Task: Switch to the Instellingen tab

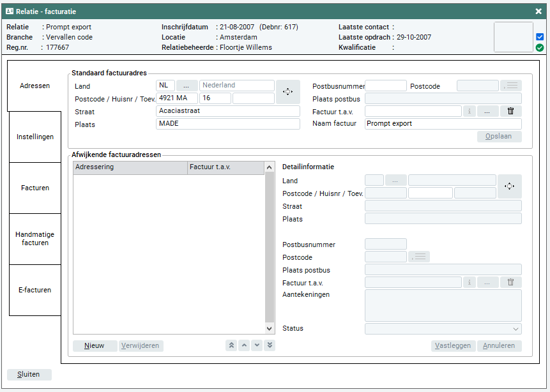Action: tap(35, 137)
